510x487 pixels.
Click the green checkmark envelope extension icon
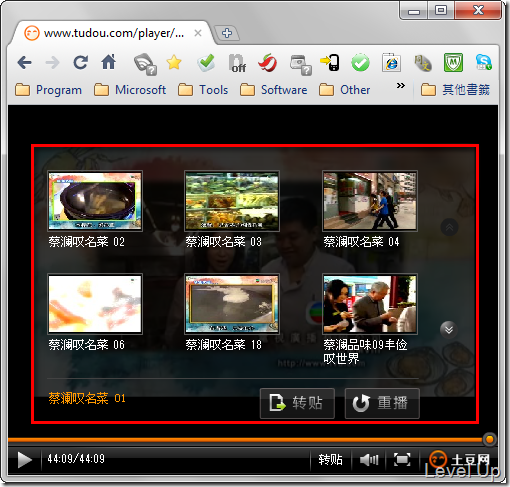point(206,63)
